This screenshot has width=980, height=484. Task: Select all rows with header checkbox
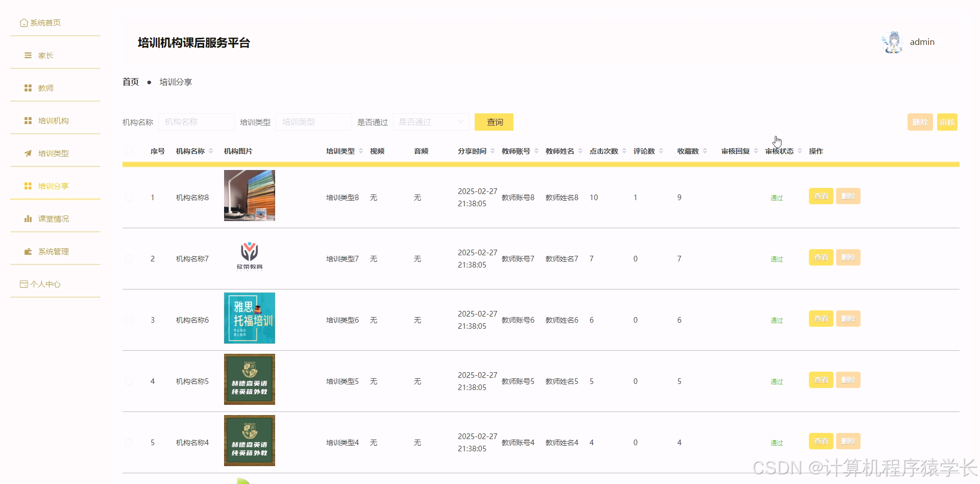[x=129, y=151]
